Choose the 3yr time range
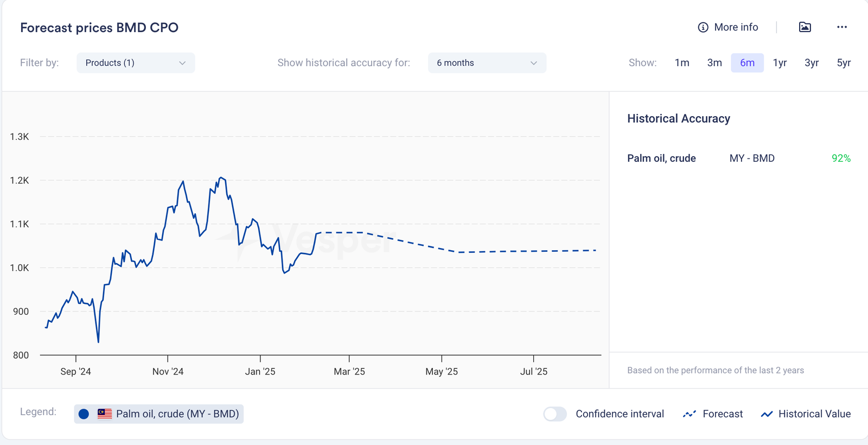Screen dimensions: 868x445 pyautogui.click(x=812, y=63)
